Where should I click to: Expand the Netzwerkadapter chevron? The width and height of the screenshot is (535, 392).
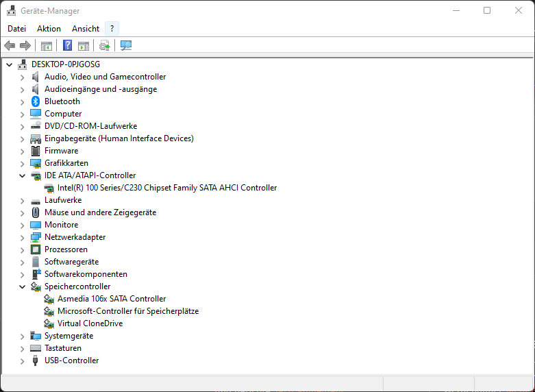(x=22, y=238)
